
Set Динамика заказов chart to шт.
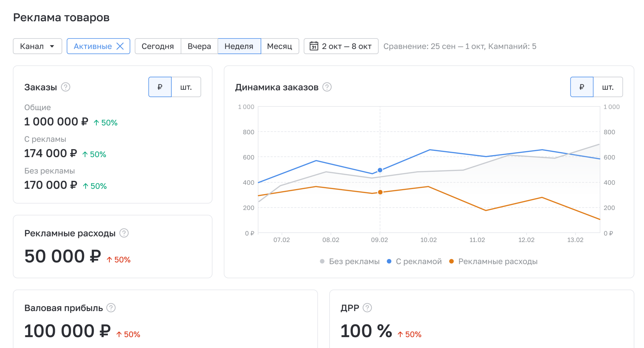(x=608, y=87)
